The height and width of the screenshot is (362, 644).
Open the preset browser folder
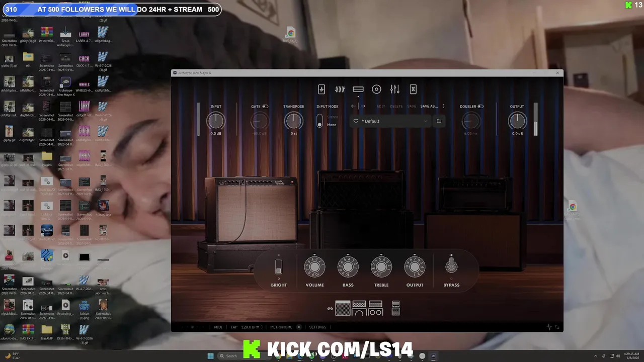coord(439,121)
